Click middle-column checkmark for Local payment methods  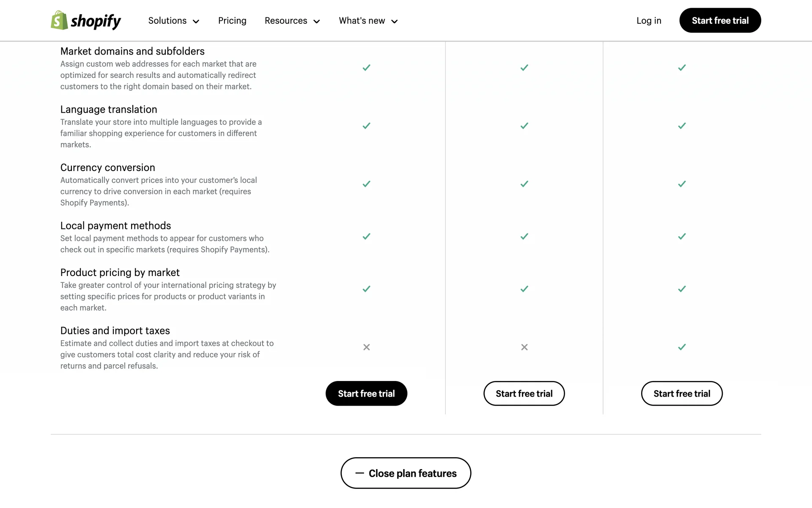tap(524, 237)
